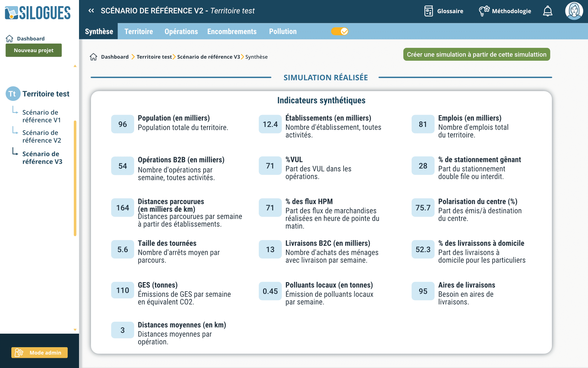Image resolution: width=588 pixels, height=368 pixels.
Task: Open user profile avatar
Action: click(x=574, y=11)
